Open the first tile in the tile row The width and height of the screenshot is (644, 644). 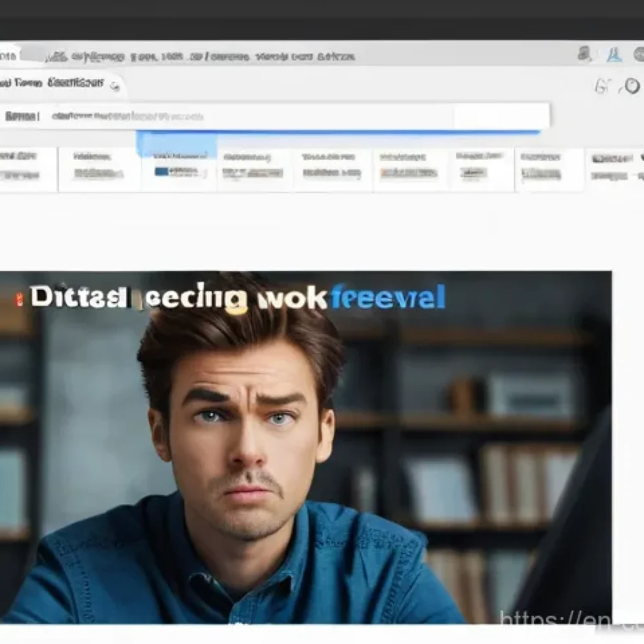[x=25, y=167]
